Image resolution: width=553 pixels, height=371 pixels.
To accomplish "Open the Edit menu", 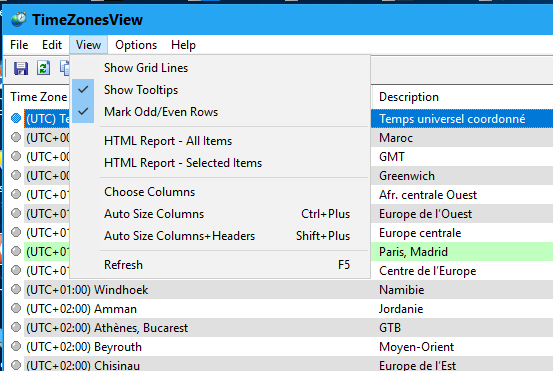I will (52, 45).
